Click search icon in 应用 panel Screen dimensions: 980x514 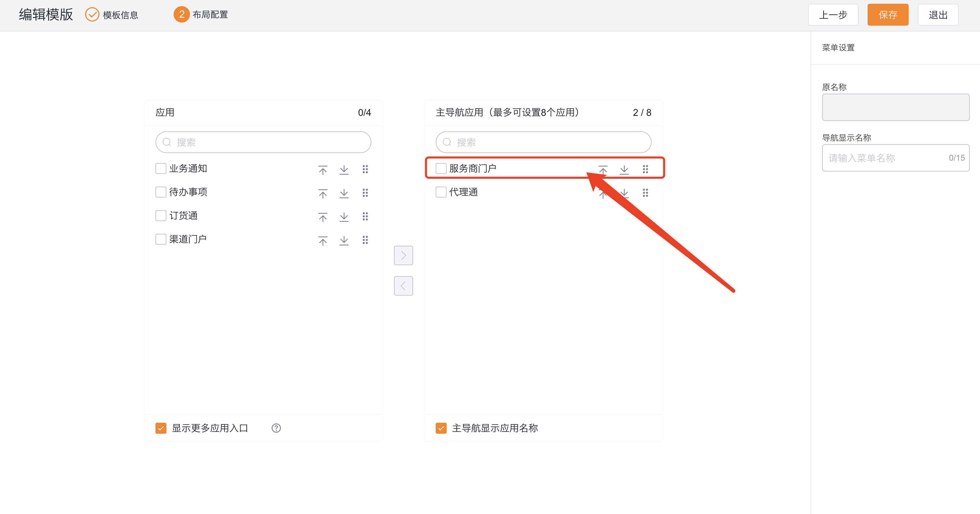(x=167, y=142)
